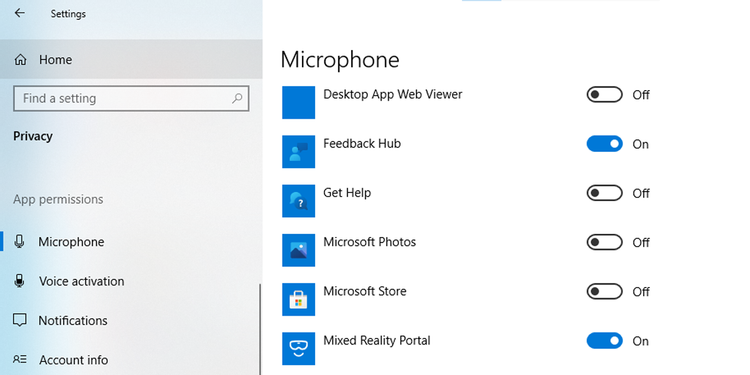Open Microphone privacy settings

131,242
